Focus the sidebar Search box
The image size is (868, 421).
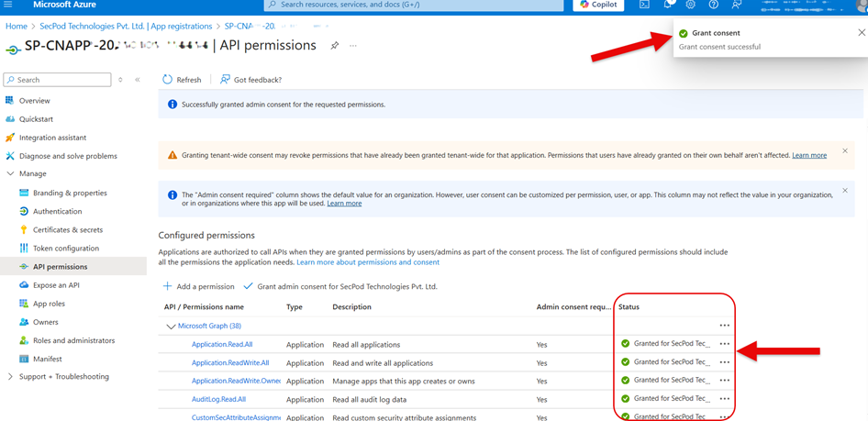click(57, 80)
